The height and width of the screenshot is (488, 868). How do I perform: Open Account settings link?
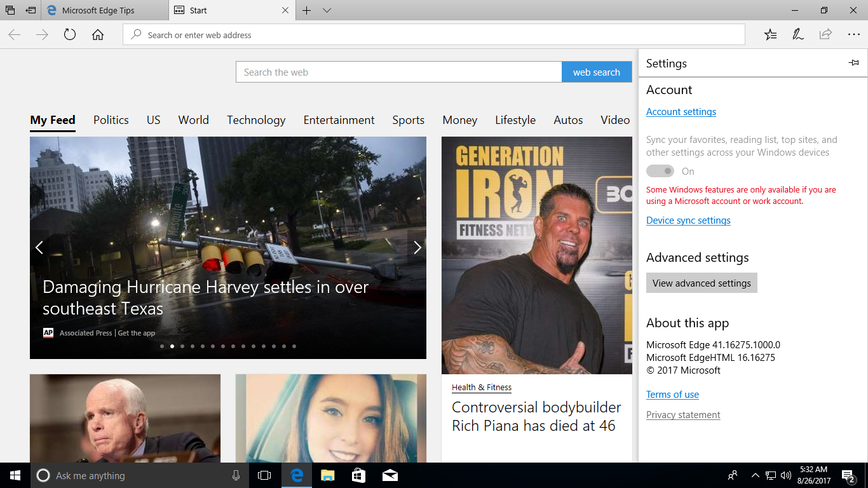tap(681, 112)
